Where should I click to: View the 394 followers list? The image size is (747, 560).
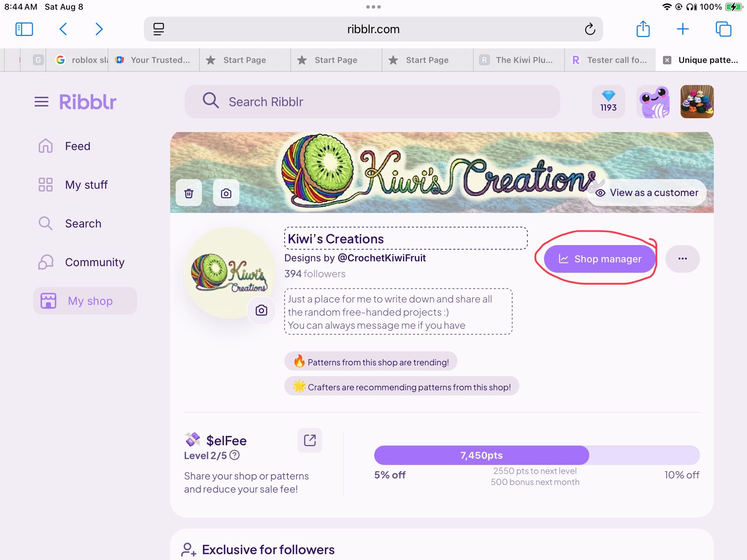point(315,274)
